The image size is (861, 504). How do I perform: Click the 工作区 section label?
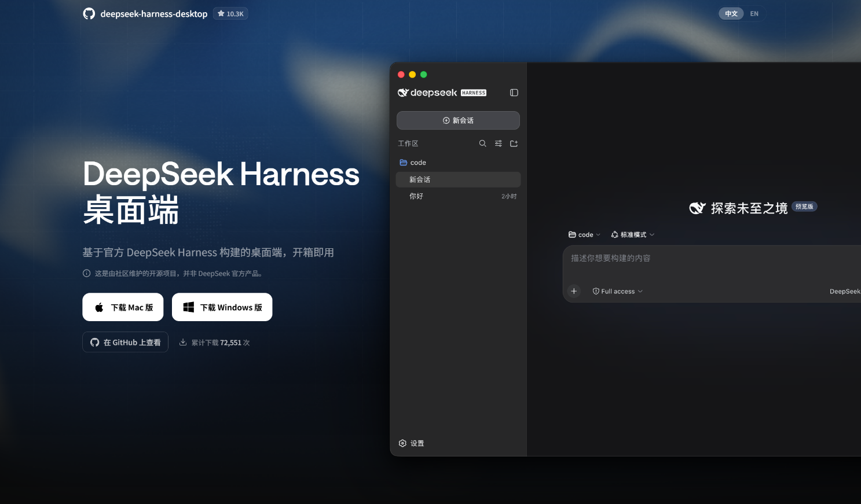tap(408, 144)
